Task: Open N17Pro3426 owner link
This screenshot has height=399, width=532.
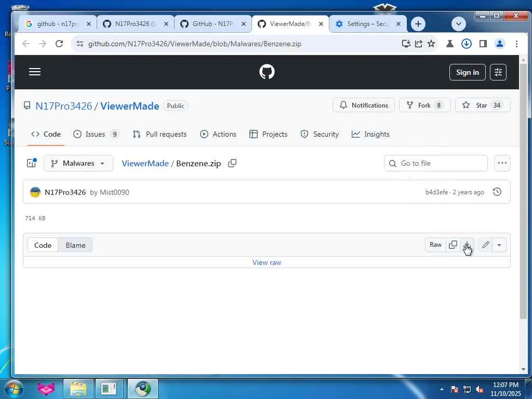Action: pos(63,106)
